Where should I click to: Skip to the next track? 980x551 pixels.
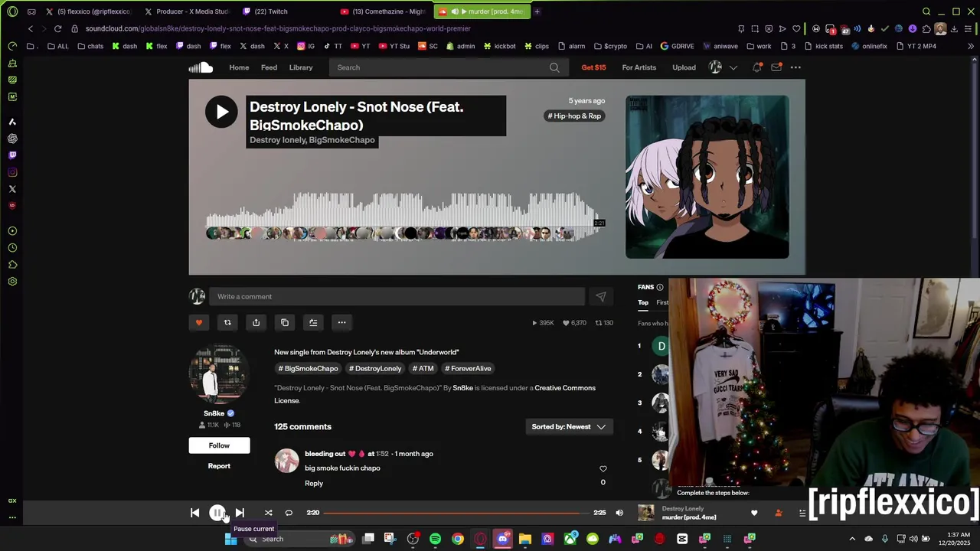click(240, 513)
